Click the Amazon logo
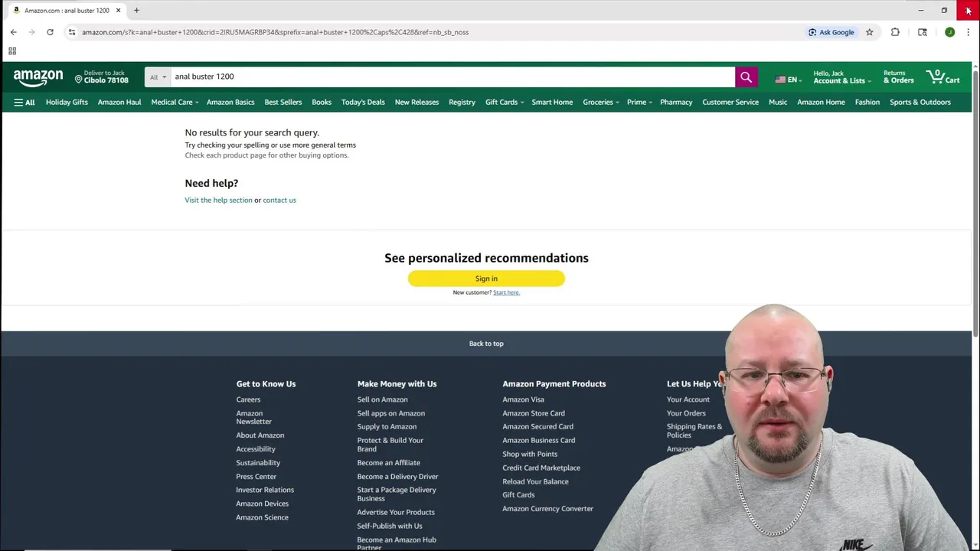980x551 pixels. pyautogui.click(x=38, y=77)
